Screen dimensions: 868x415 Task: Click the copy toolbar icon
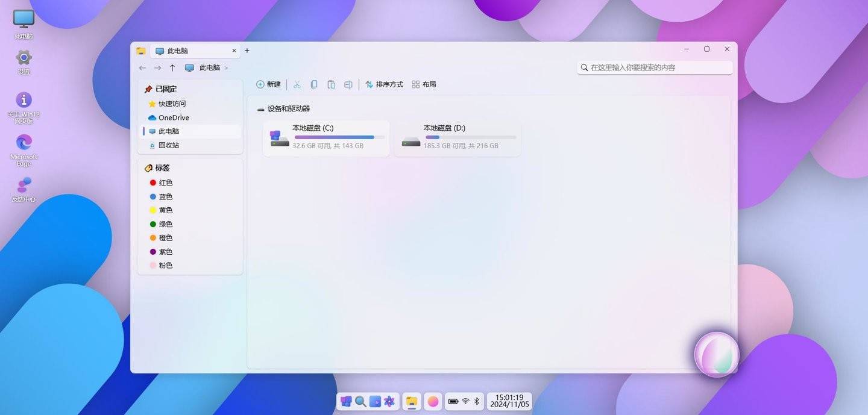(313, 84)
